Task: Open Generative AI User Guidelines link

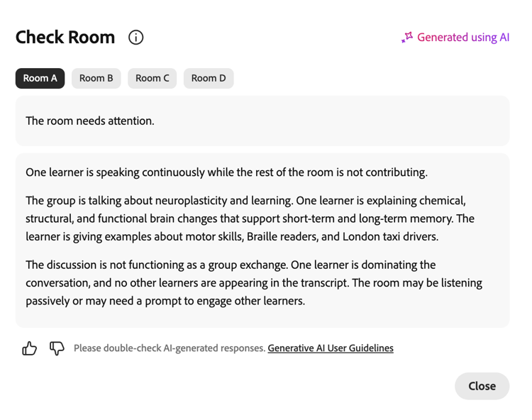Action: (331, 348)
